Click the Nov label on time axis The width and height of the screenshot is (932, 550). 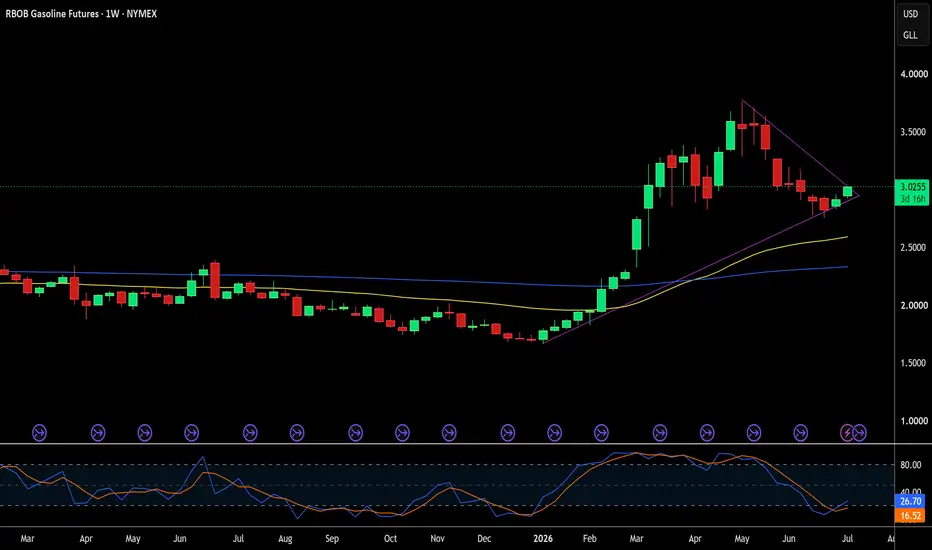[x=437, y=539]
